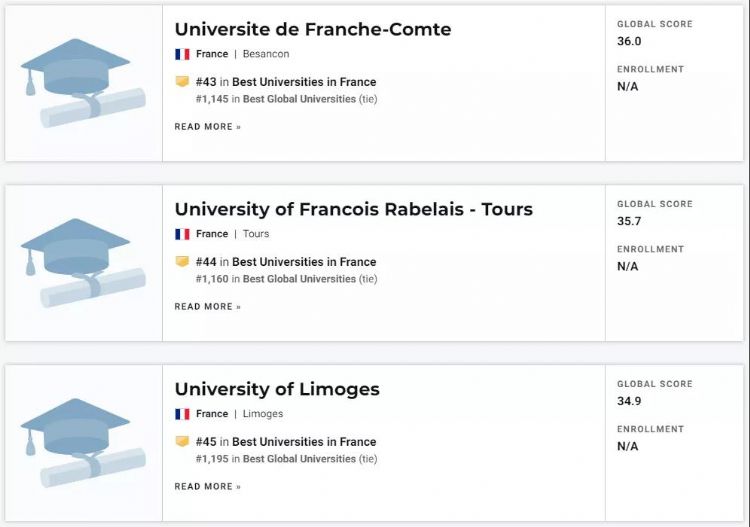Viewport: 750px width, 527px height.
Task: Click the graduation cap icon for University of Limoges
Action: 82,442
